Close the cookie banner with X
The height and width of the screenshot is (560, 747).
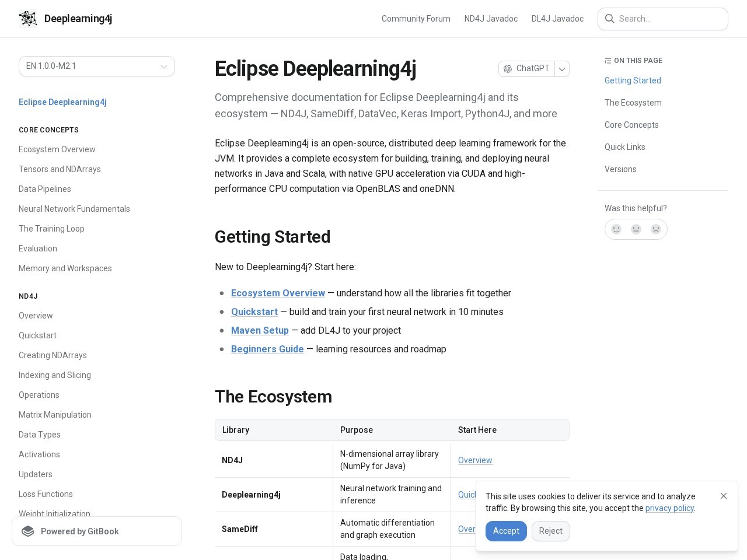coord(724,496)
